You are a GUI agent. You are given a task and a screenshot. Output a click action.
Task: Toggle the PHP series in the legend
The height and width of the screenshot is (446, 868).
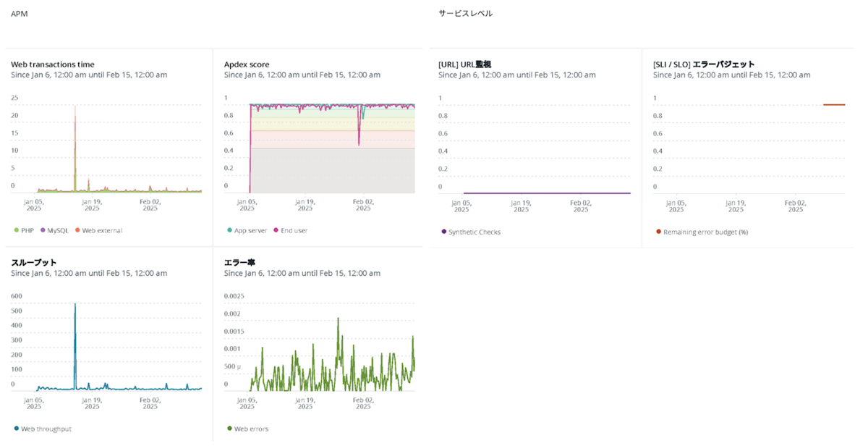point(25,230)
